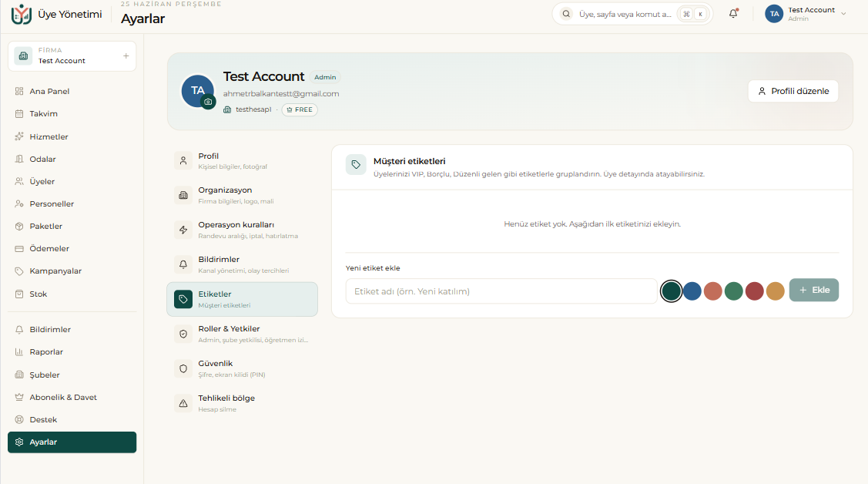Expand the Test Account user menu chevron

pyautogui.click(x=843, y=14)
